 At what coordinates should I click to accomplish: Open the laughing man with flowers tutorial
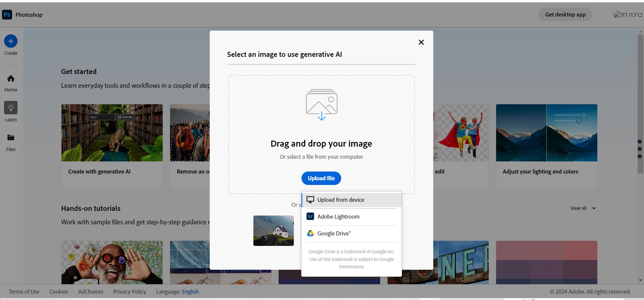(112, 262)
